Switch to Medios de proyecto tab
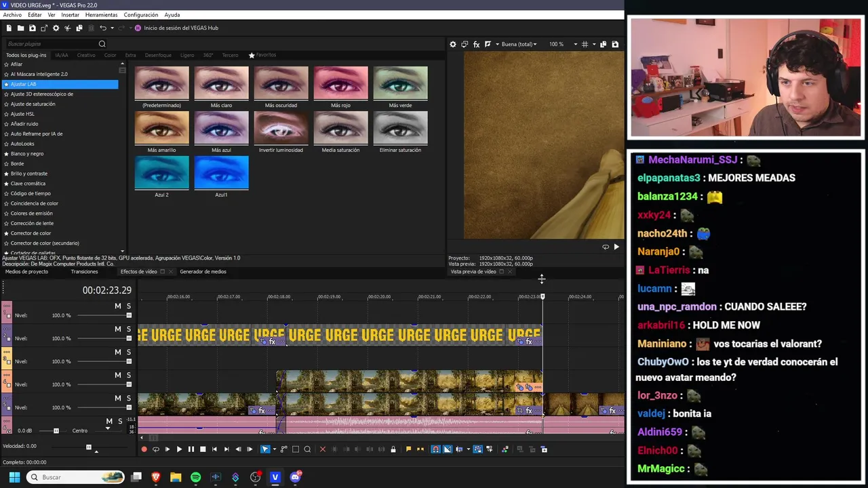868x488 pixels. point(26,272)
